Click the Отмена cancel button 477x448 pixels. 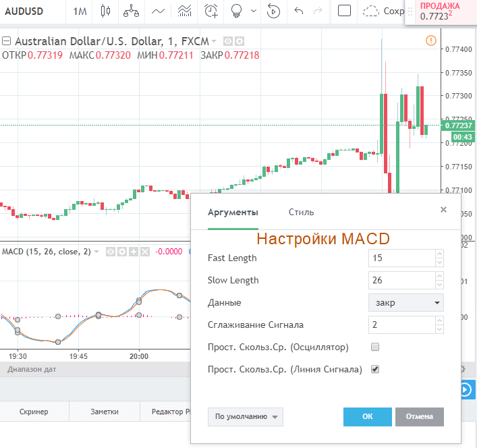pyautogui.click(x=420, y=417)
